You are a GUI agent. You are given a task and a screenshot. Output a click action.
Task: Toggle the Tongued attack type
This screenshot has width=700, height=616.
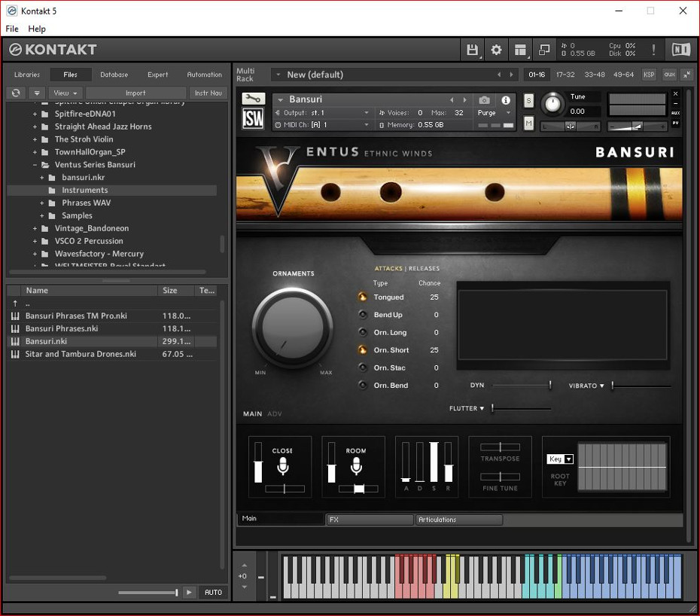click(x=363, y=297)
